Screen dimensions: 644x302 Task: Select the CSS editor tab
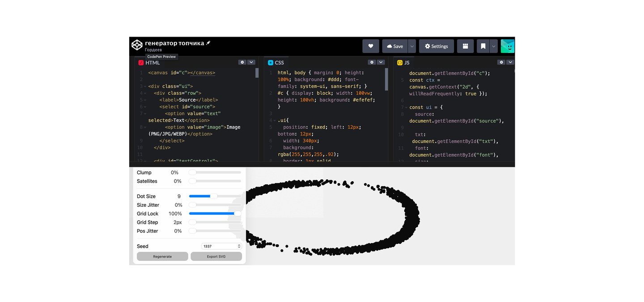coord(276,63)
